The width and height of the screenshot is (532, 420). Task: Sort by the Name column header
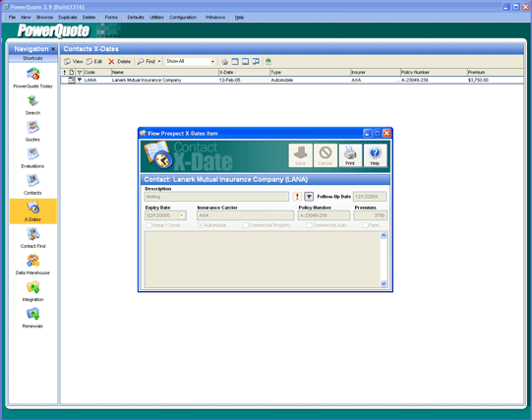[164, 72]
